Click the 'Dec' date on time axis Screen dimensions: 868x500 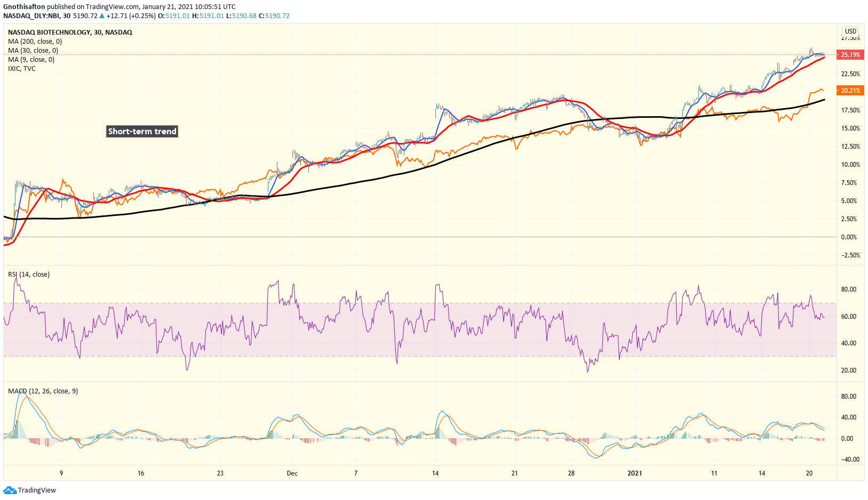(x=292, y=473)
